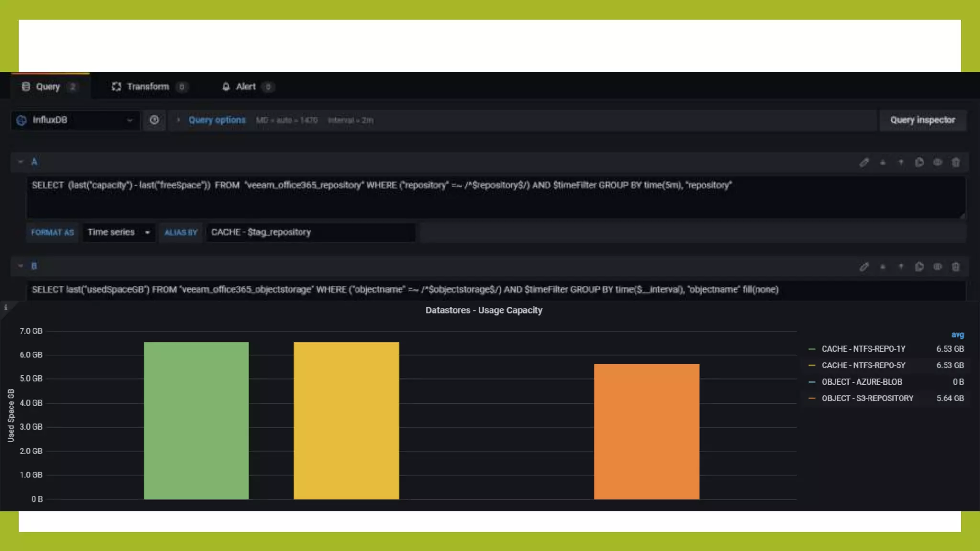Duplicate query A

(919, 163)
